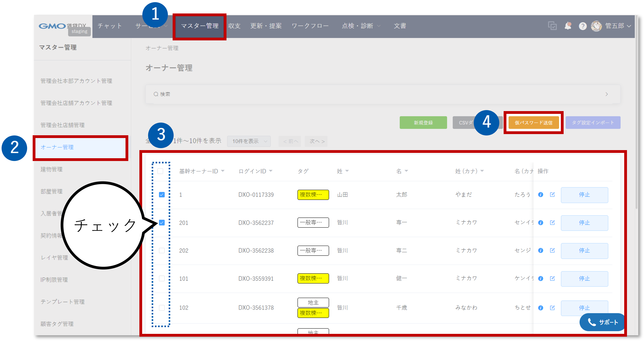Edit owner row DXO-3561378
This screenshot has height=341, width=644.
(552, 308)
